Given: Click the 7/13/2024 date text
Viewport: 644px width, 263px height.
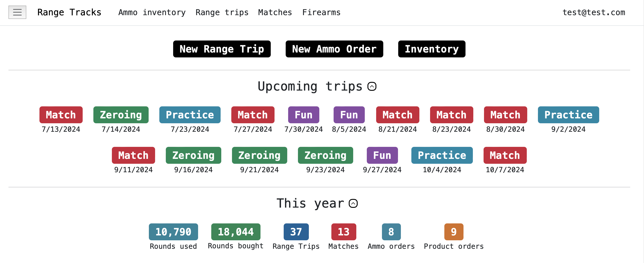Looking at the screenshot, I should click(61, 129).
